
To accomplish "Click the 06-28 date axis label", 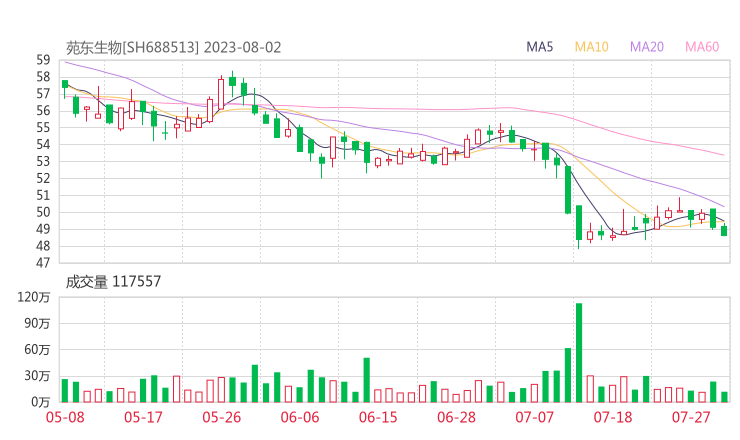I will [x=456, y=417].
